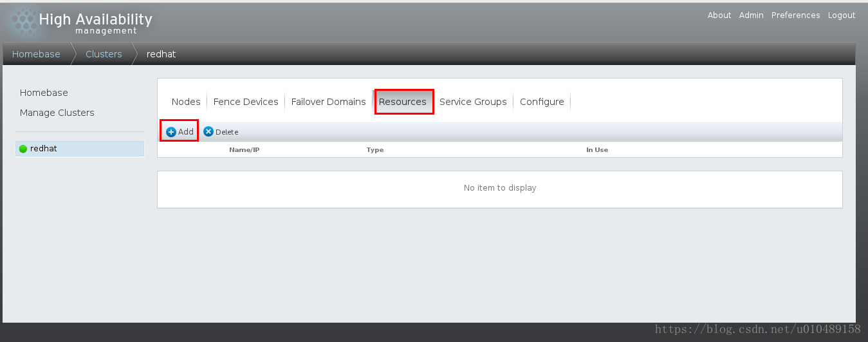Open the Admin link
Image resolution: width=868 pixels, height=342 pixels.
[x=751, y=15]
